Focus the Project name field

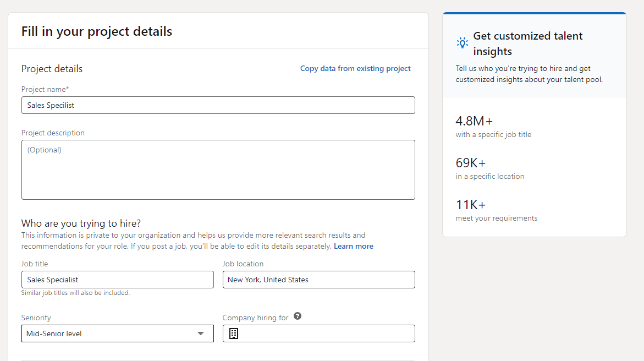click(218, 105)
